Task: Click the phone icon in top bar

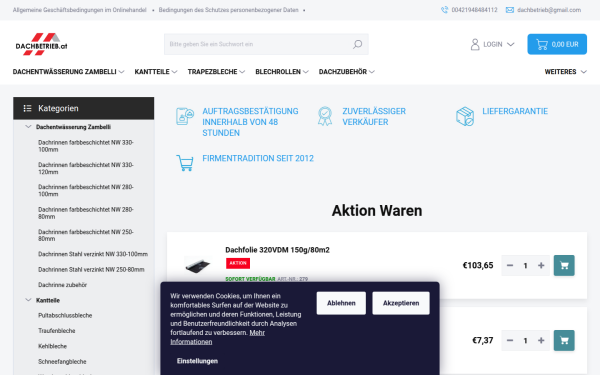Action: [x=444, y=10]
